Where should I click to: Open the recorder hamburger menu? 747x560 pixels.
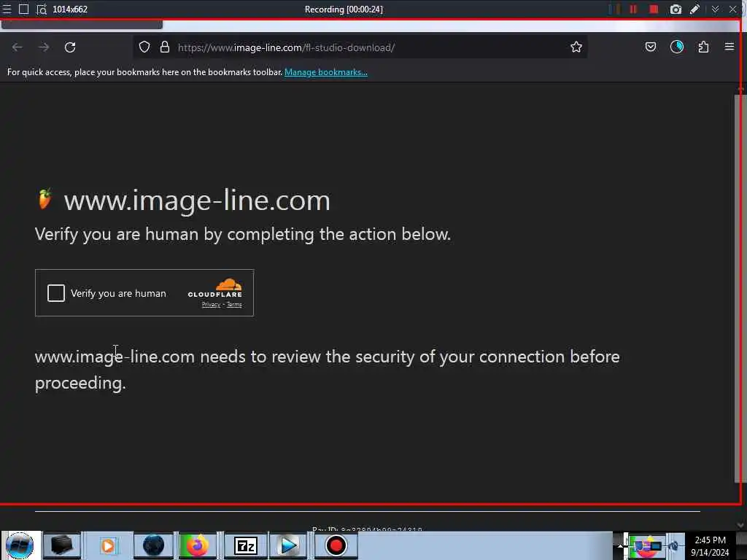[7, 9]
